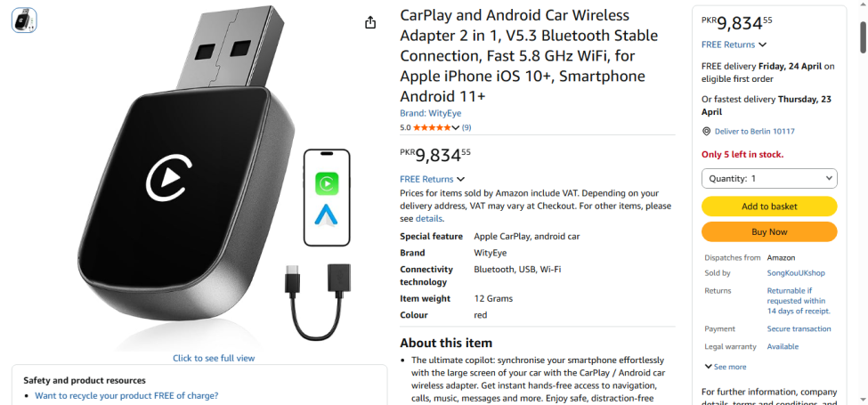Open SongKouUKshop seller link
This screenshot has width=868, height=405.
(x=796, y=273)
